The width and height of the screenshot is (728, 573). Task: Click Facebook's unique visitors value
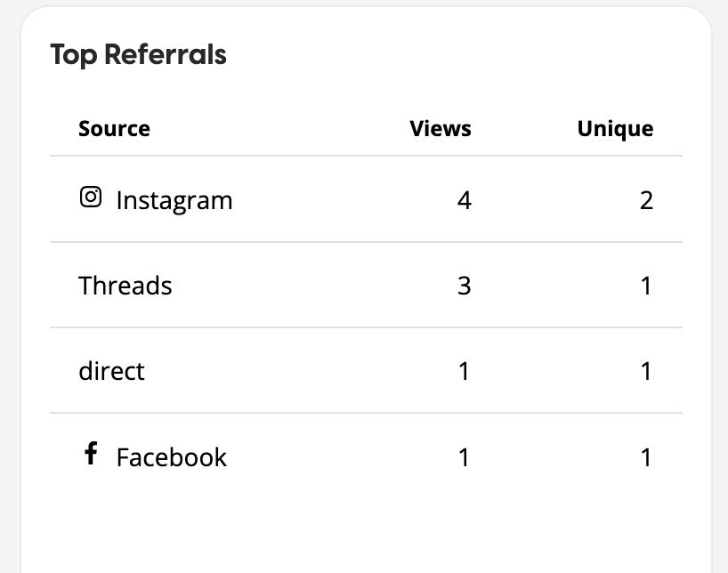coord(646,457)
